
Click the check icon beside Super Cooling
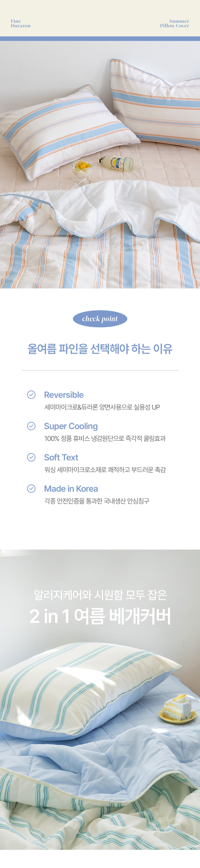(x=31, y=426)
